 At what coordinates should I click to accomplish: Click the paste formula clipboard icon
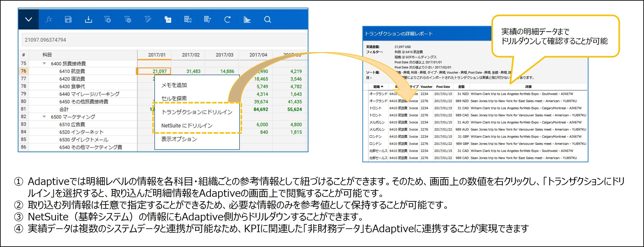point(168,20)
